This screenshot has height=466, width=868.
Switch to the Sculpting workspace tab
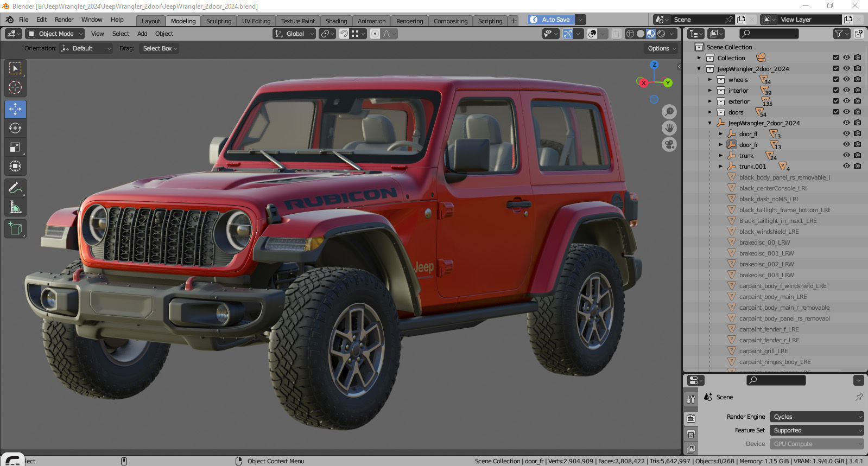(x=219, y=21)
